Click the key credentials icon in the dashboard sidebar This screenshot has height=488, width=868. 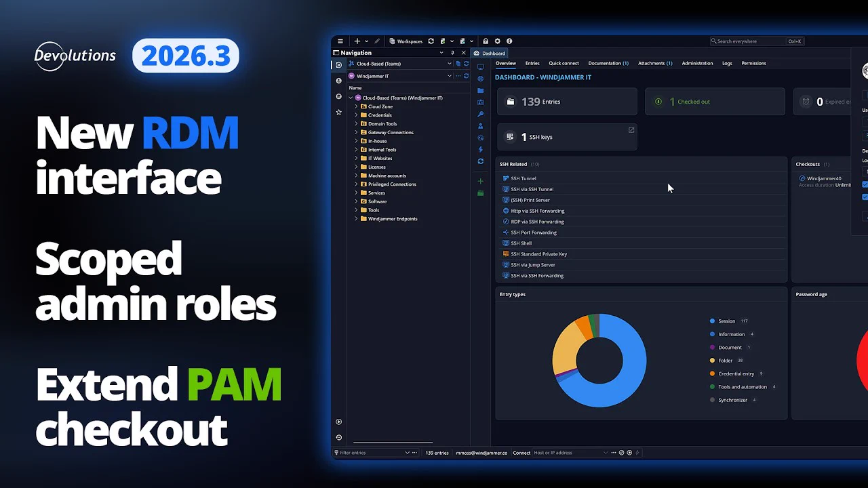click(481, 114)
